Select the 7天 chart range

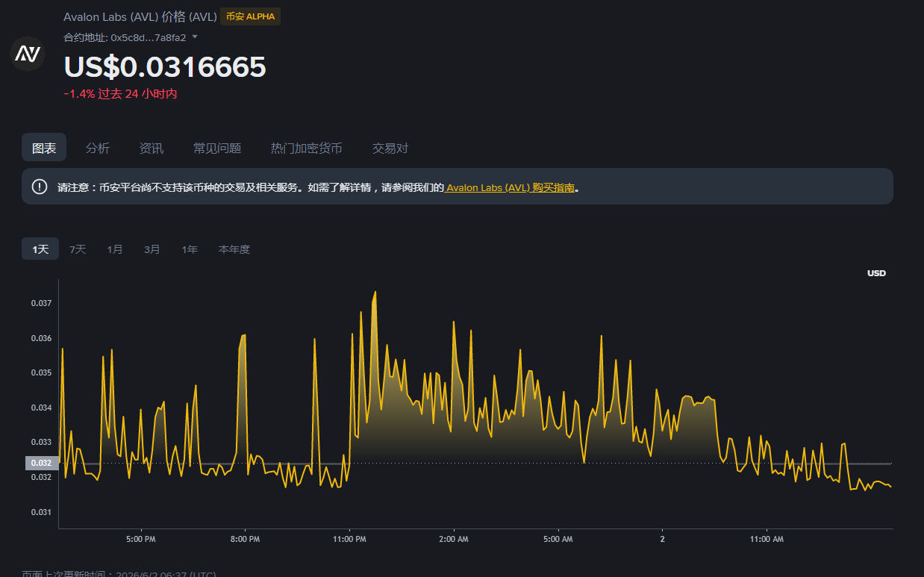[x=78, y=249]
